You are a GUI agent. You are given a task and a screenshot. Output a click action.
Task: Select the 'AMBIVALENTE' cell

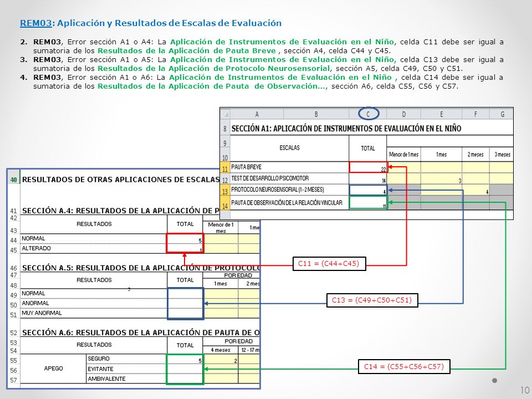pos(126,378)
